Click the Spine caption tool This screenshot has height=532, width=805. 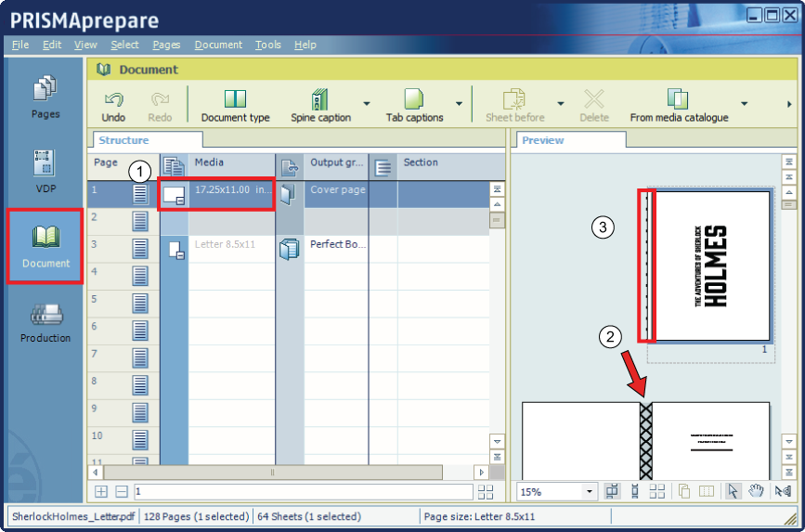[x=321, y=106]
